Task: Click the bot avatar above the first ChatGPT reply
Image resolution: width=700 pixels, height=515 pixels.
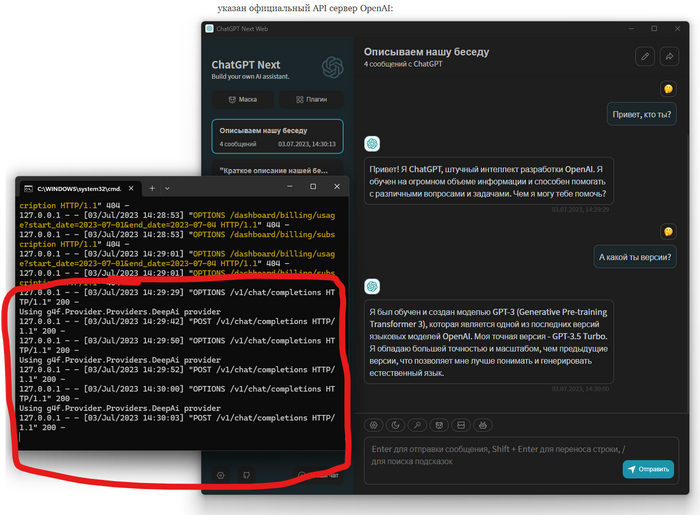Action: click(372, 144)
